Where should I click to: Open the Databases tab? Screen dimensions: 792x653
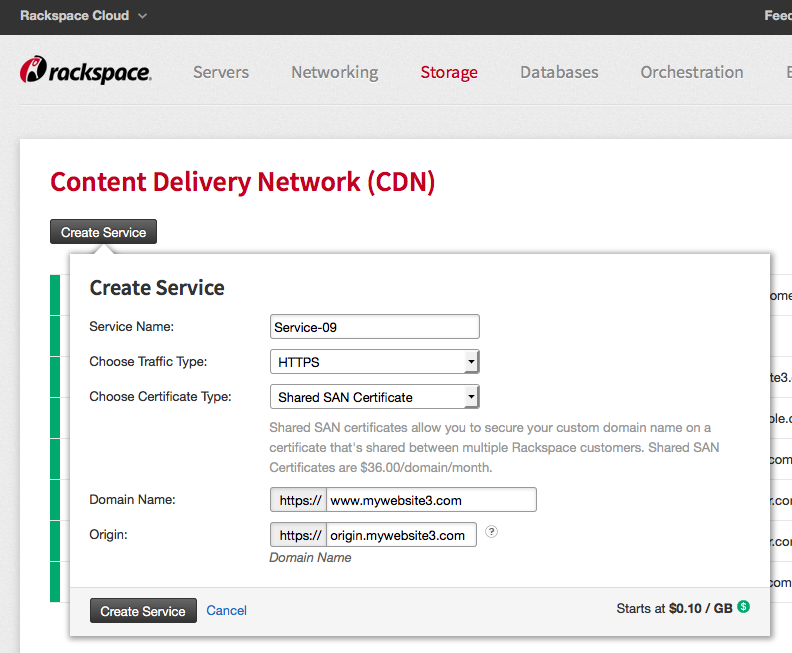(559, 72)
